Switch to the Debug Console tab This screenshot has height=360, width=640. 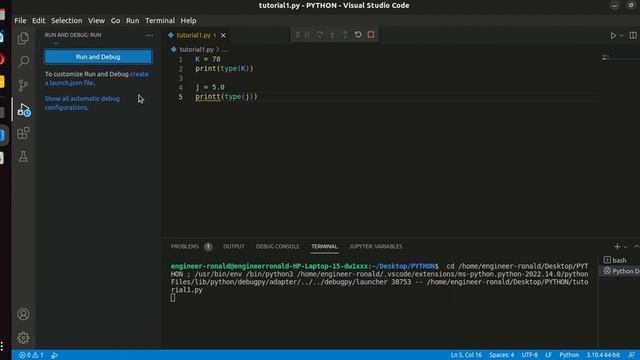(278, 247)
